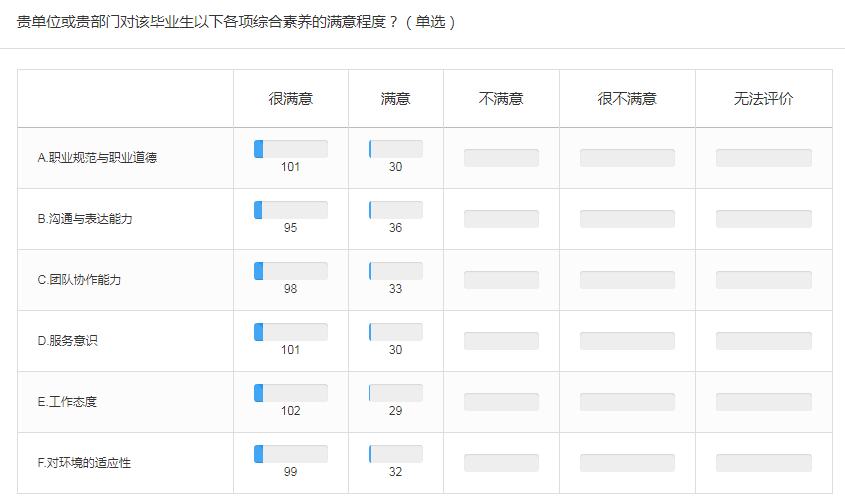Click the 满意 bar in F.对环境的适应性 row
Viewport: 845px width, 503px height.
pyautogui.click(x=396, y=454)
